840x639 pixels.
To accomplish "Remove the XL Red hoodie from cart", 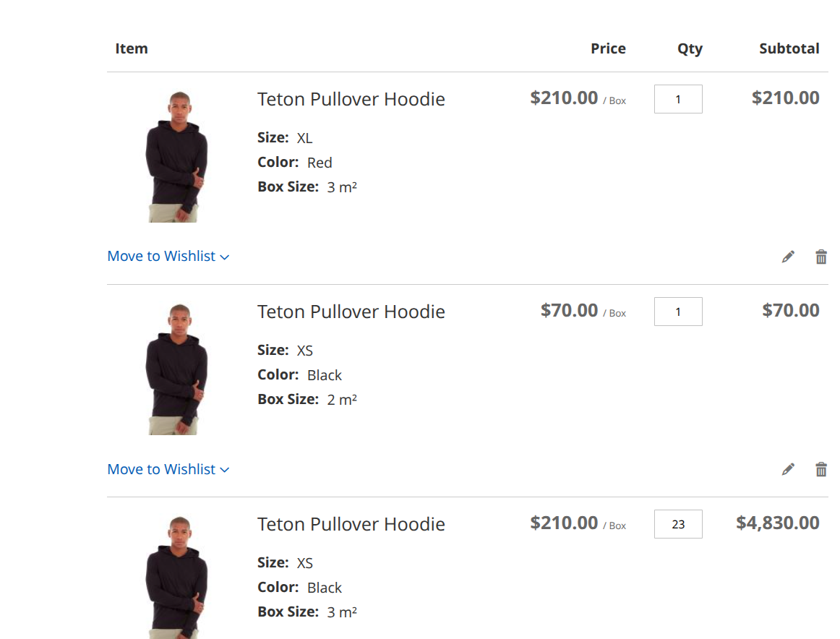I will 821,257.
